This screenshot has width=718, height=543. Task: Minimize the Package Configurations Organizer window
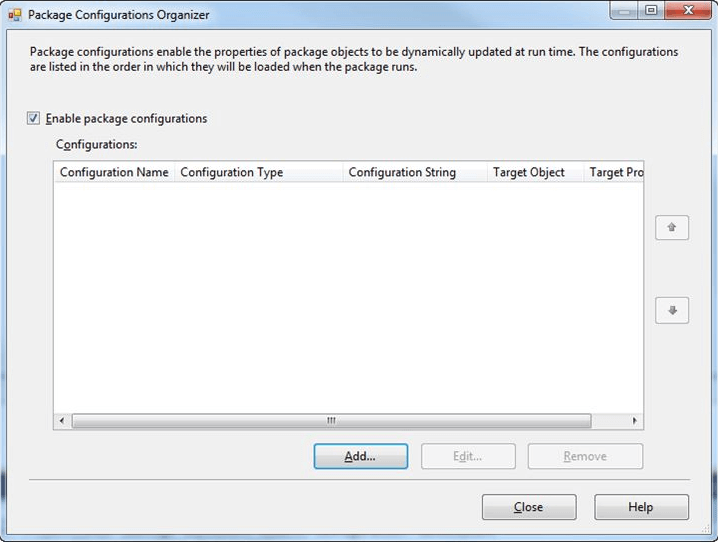click(624, 10)
